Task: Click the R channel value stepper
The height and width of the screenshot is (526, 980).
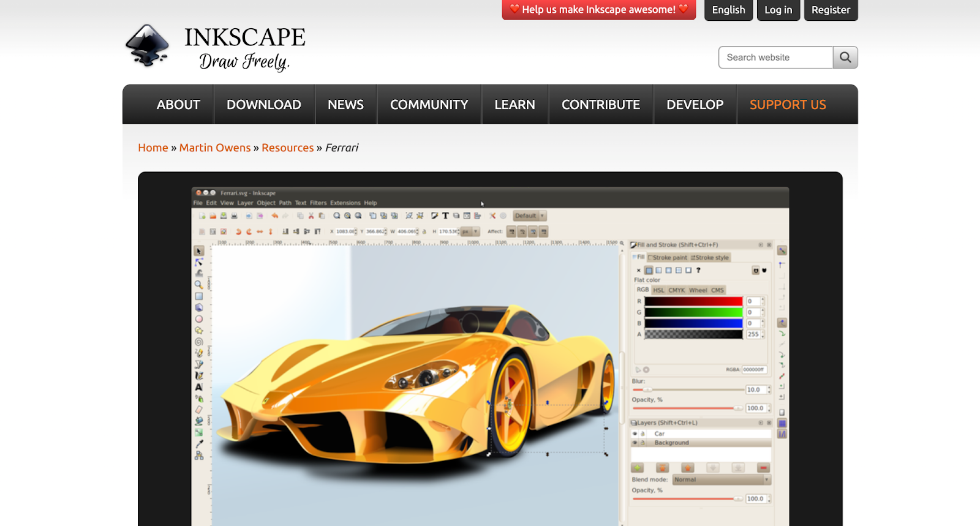Action: (x=763, y=301)
